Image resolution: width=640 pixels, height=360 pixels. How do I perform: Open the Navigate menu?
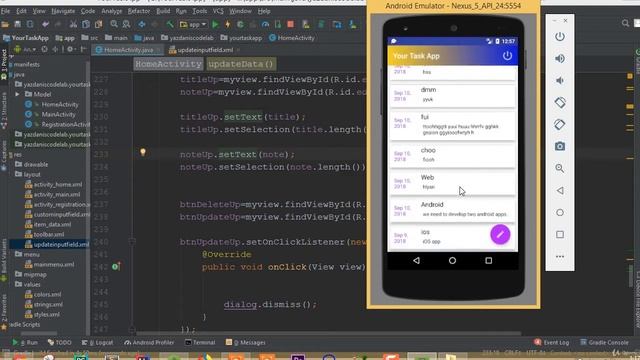tap(63, 11)
